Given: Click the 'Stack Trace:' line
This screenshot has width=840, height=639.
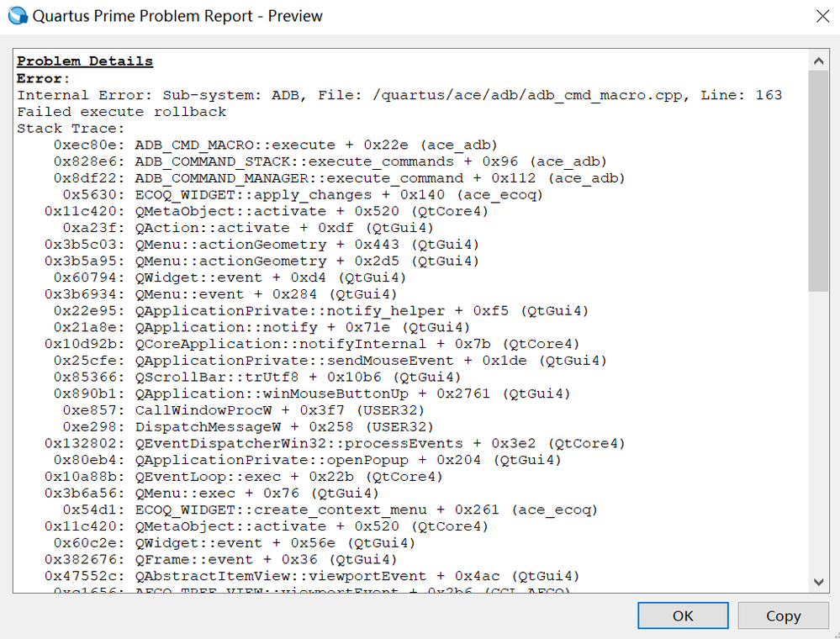Looking at the screenshot, I should coord(71,129).
